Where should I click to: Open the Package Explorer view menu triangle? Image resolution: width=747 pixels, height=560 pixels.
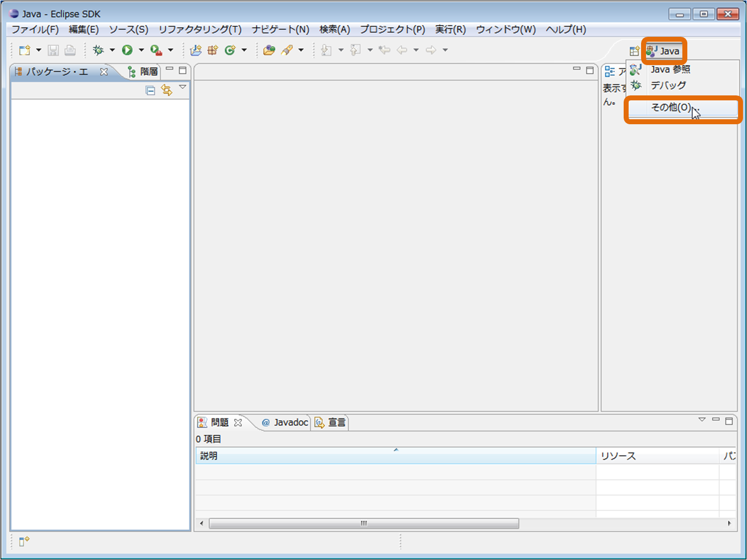coord(183,87)
